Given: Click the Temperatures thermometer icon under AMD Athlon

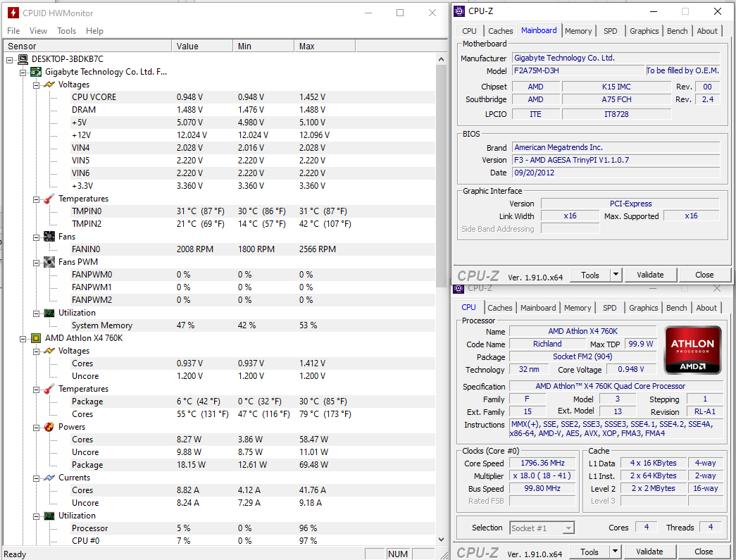Looking at the screenshot, I should click(x=49, y=389).
